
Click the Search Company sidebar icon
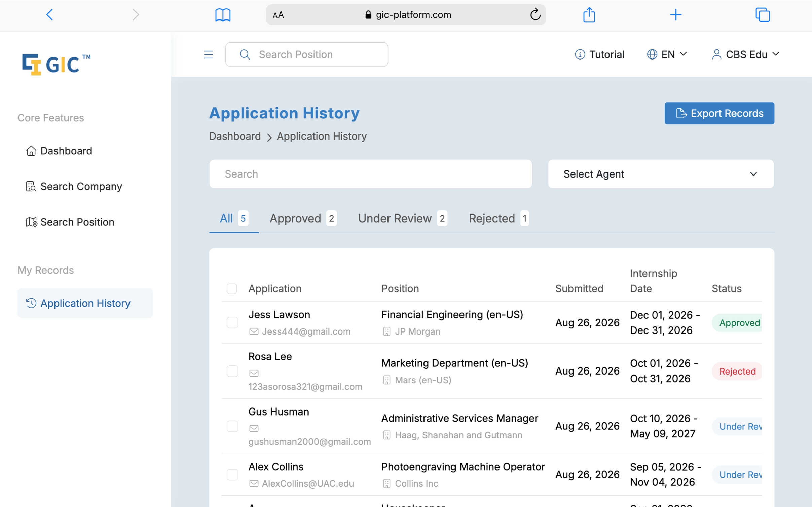(31, 186)
